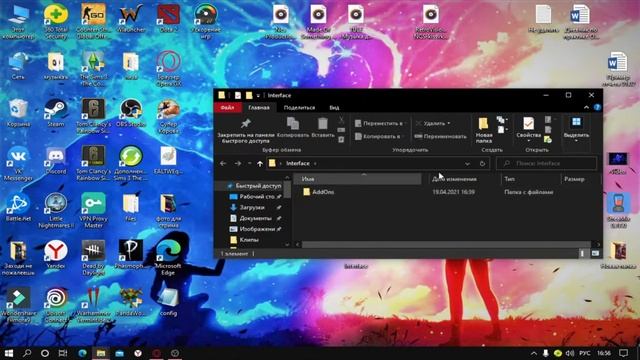Show hidden system tray icons

point(533,353)
